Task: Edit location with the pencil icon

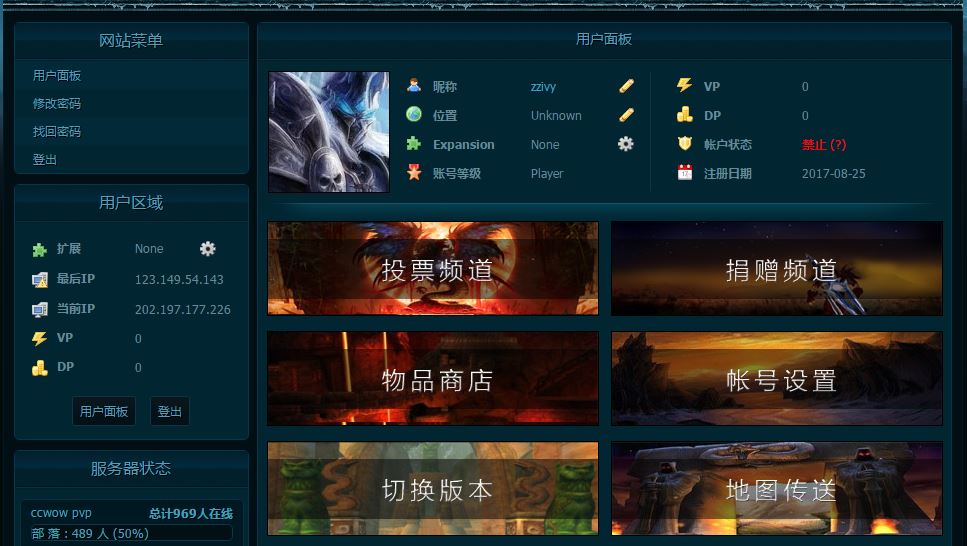Action: point(626,115)
